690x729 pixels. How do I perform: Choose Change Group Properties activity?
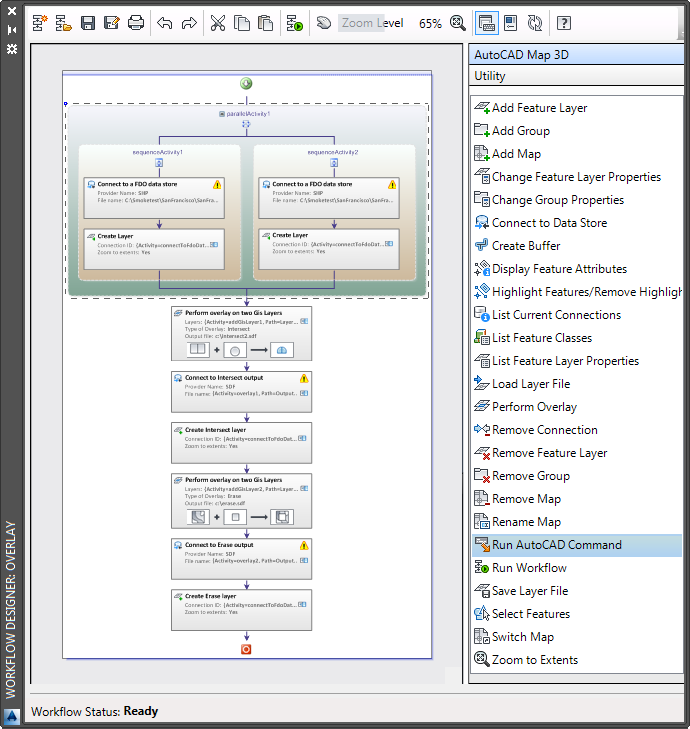tap(577, 200)
